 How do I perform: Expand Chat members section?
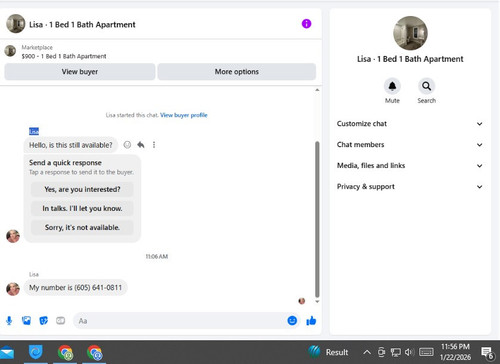click(x=410, y=145)
